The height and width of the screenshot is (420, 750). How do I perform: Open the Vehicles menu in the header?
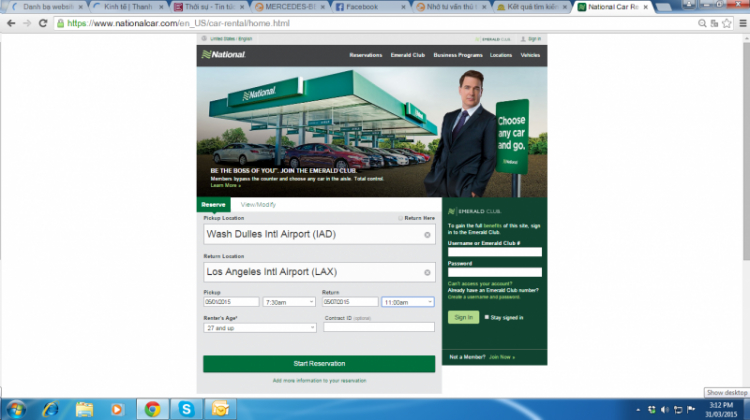[530, 55]
